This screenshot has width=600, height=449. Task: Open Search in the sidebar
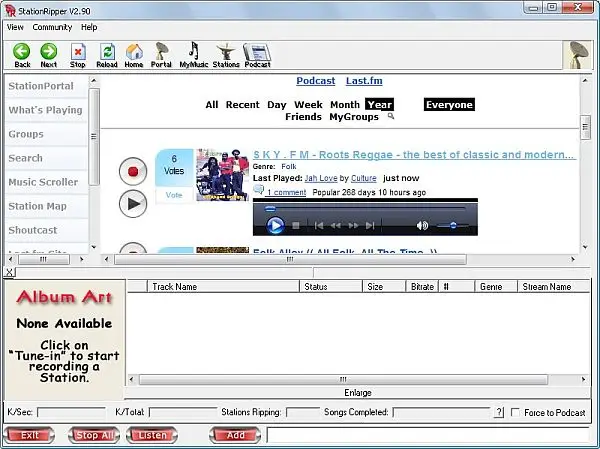47,158
